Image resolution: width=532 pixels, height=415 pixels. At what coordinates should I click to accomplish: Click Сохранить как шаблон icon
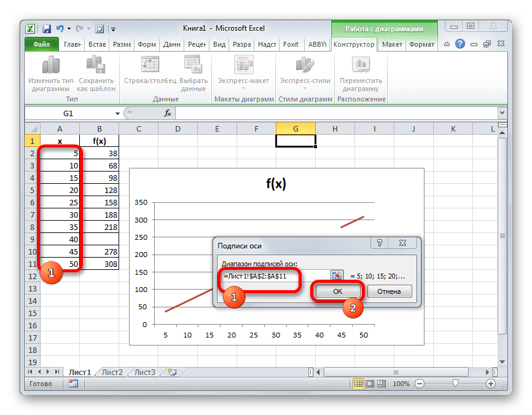tap(96, 64)
